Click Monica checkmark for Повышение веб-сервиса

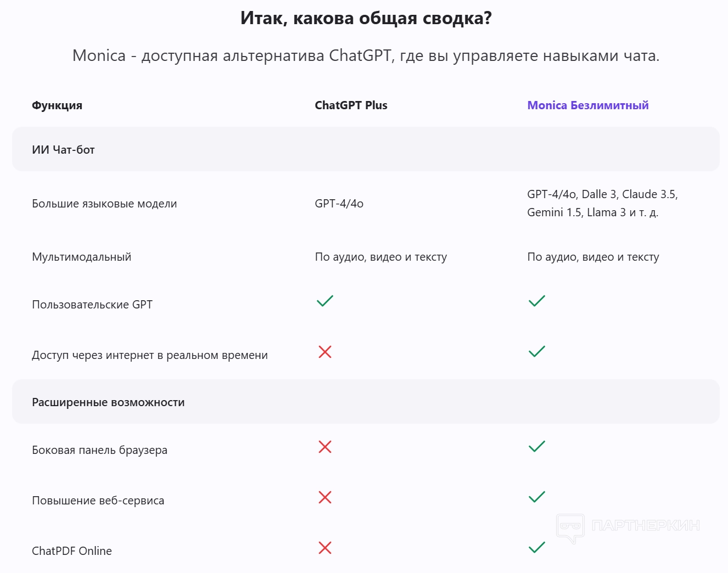536,497
